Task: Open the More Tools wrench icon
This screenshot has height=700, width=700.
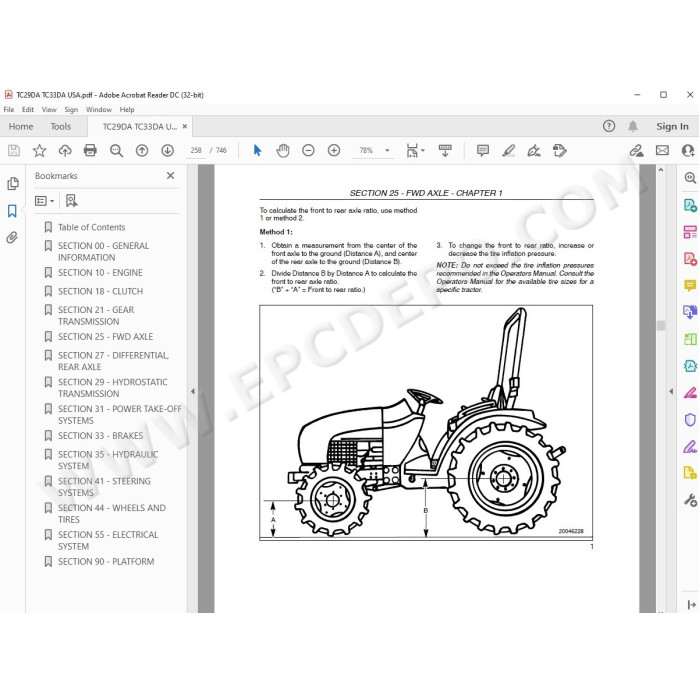Action: (690, 500)
